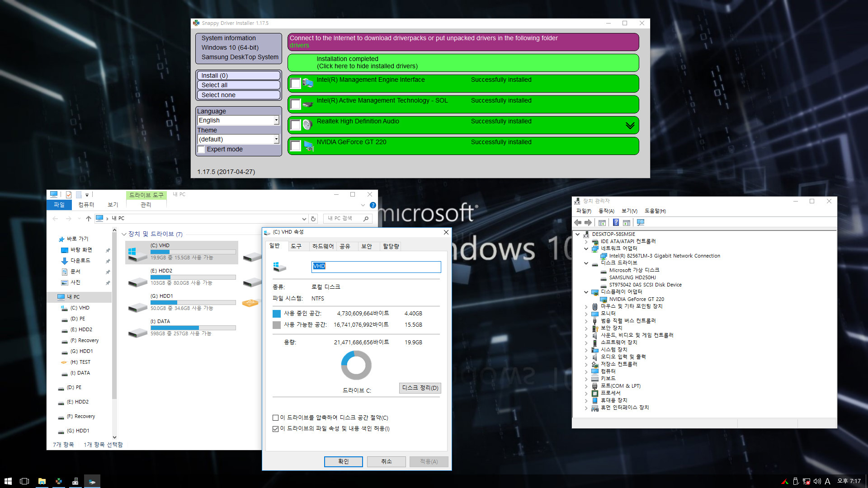Click the File Explorer icon in taskbar
The image size is (868, 488).
[41, 481]
